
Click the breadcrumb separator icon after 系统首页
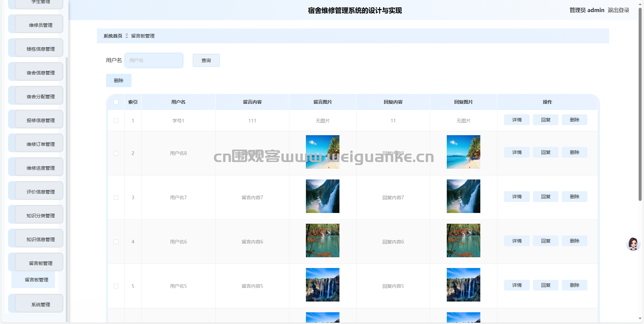[126, 36]
